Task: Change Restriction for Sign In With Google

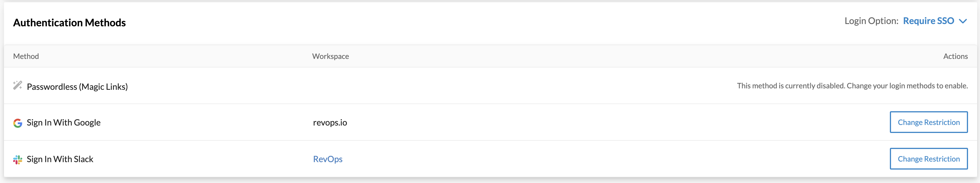Action: [928, 122]
